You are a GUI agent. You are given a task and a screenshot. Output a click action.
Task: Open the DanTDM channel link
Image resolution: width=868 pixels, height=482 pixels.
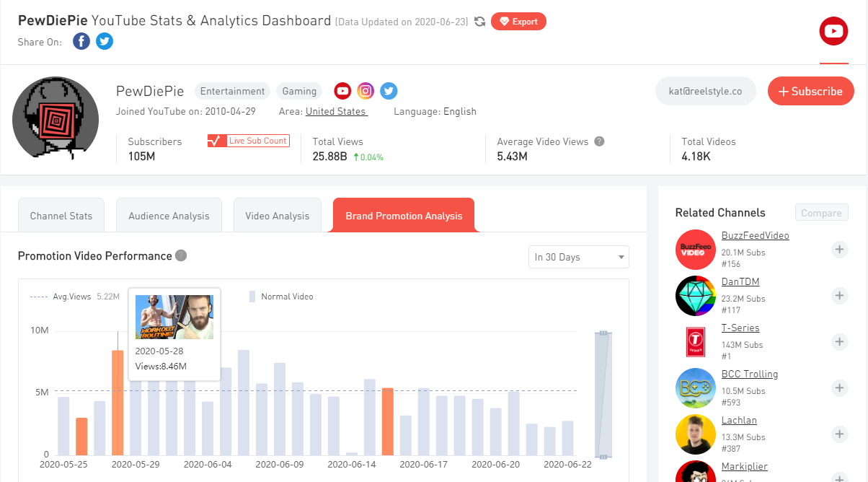point(740,282)
